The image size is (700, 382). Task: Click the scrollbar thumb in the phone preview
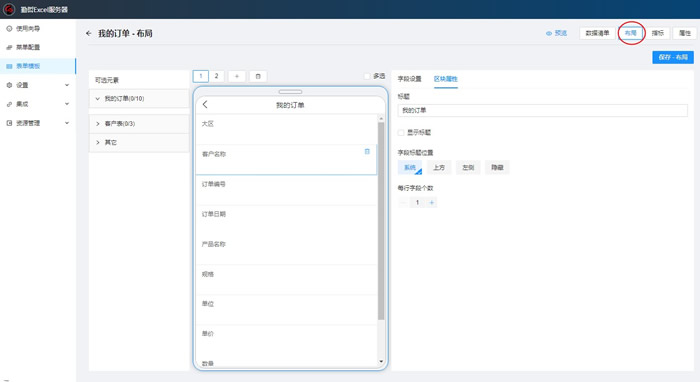(x=381, y=221)
